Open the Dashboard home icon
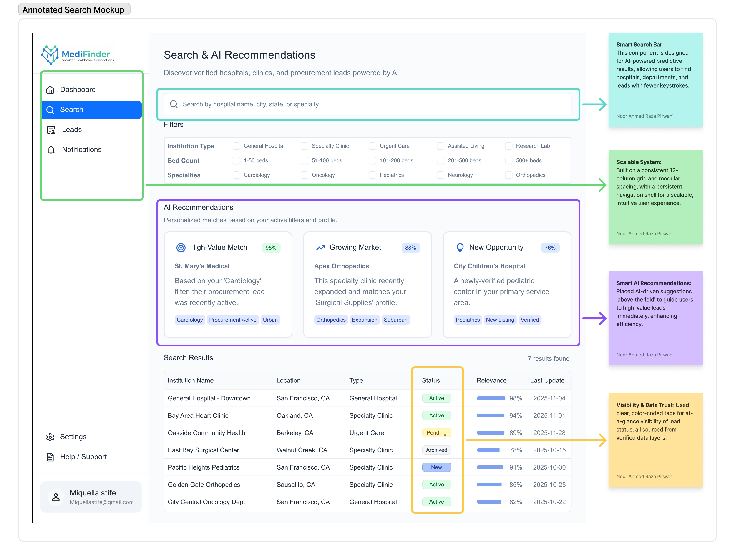Screen dimensions: 735x560 [x=51, y=89]
